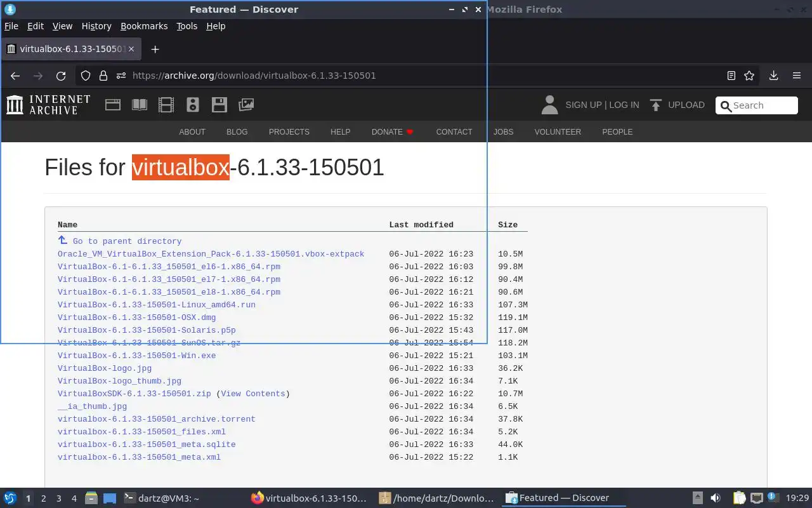Click the UPLOAD link text
This screenshot has width=812, height=508.
tap(686, 105)
